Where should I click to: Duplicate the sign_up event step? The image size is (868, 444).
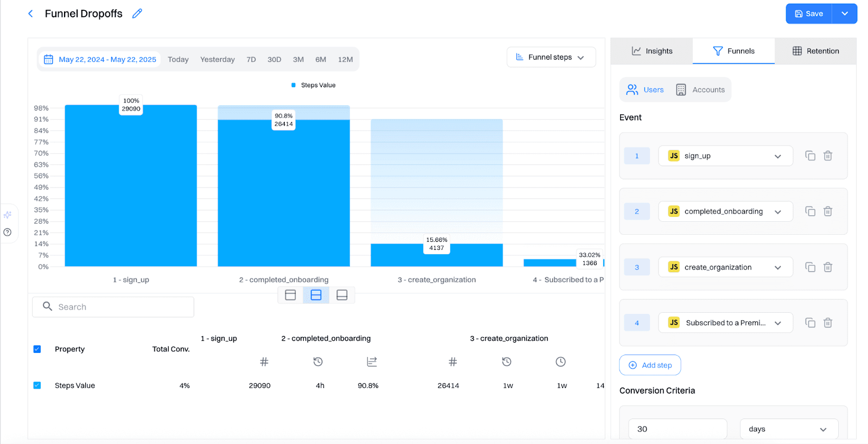pyautogui.click(x=810, y=156)
